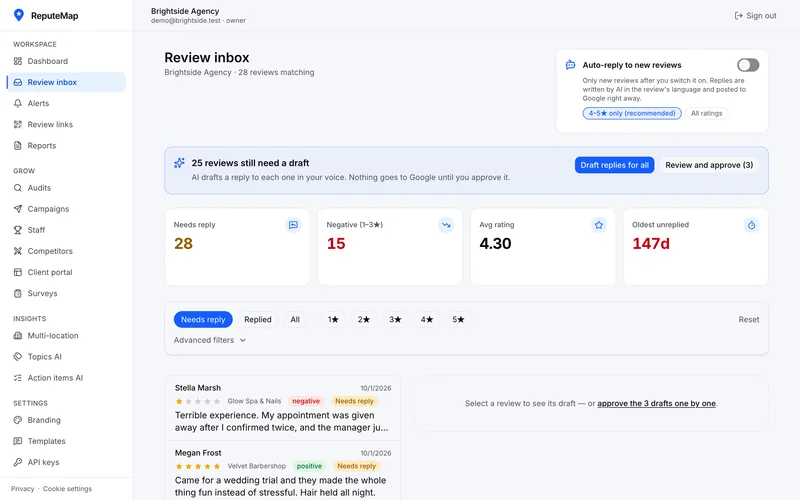800x500 pixels.
Task: Open Dashboard icon in sidebar
Action: point(18,61)
